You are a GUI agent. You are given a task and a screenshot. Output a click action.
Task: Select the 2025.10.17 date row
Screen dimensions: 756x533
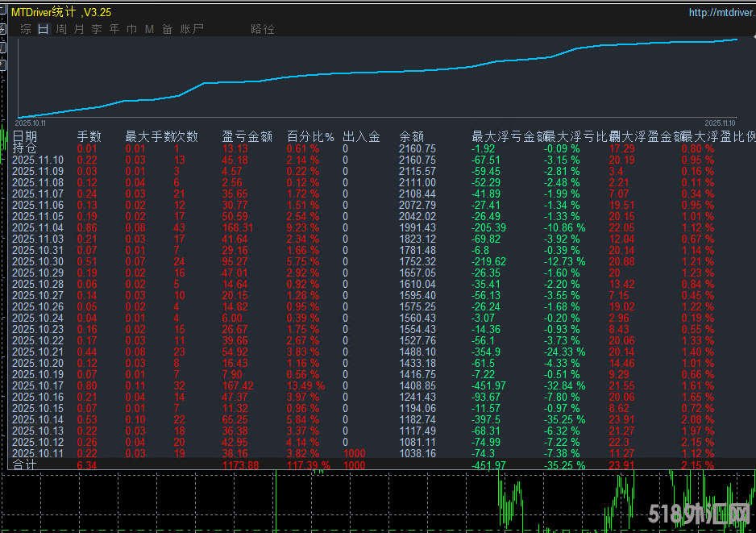[x=37, y=385]
